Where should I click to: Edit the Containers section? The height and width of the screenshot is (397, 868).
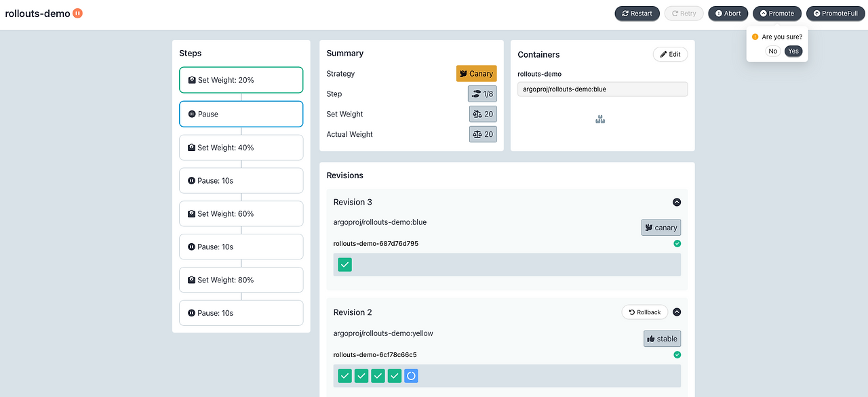coord(670,54)
